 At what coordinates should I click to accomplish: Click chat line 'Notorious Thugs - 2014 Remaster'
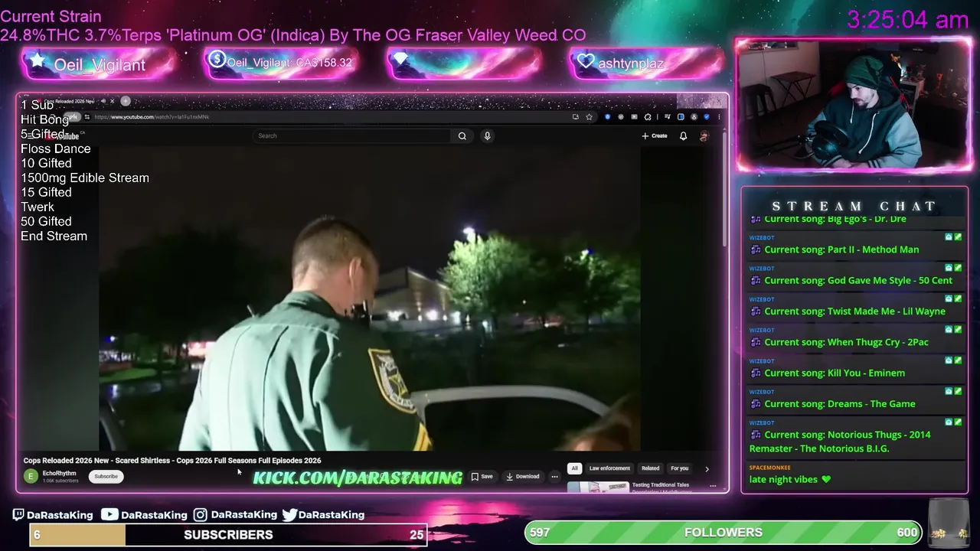tap(840, 442)
